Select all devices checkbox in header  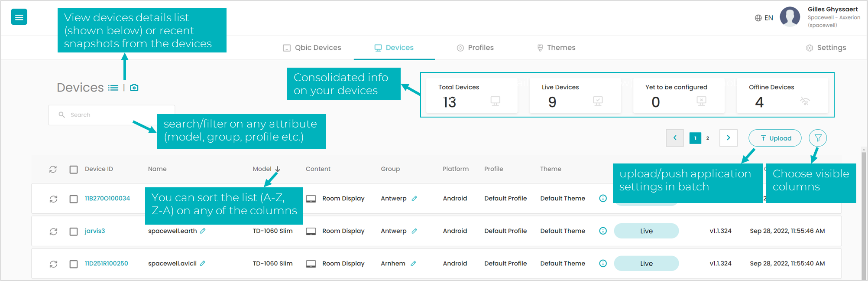coord(74,169)
